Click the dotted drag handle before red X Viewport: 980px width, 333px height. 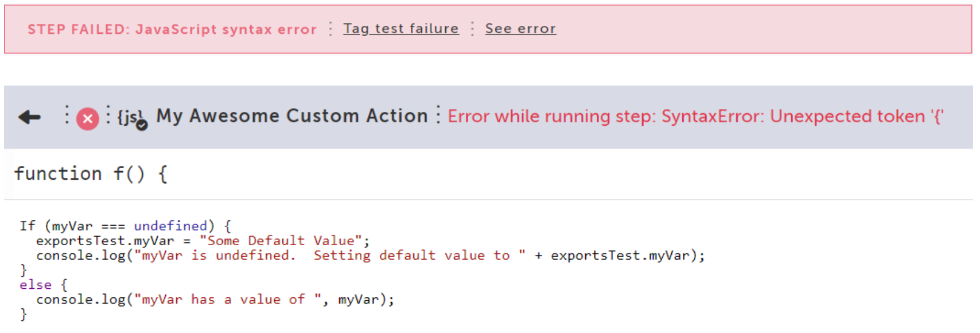(67, 115)
